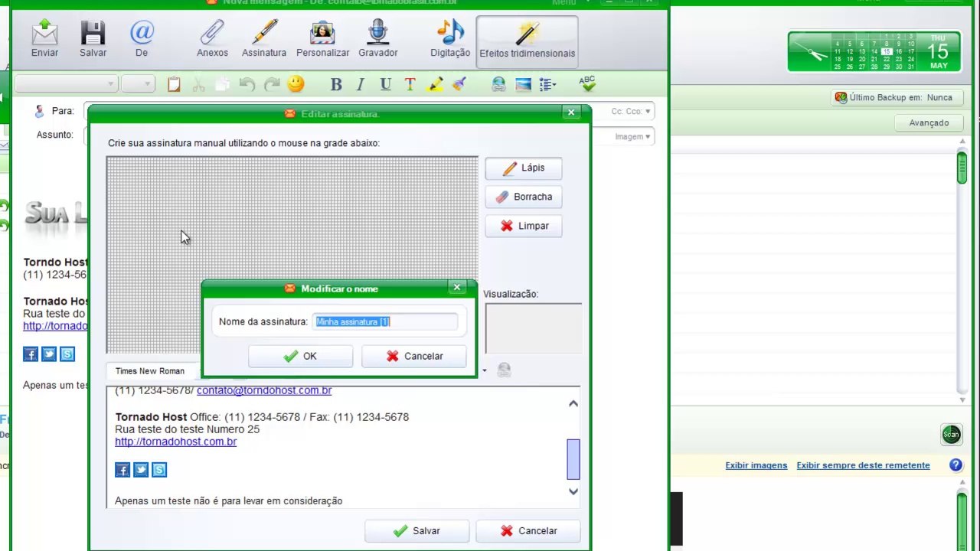Open the list alignment dropdown icon
Viewport: 980px width, 551px height.
pos(547,84)
